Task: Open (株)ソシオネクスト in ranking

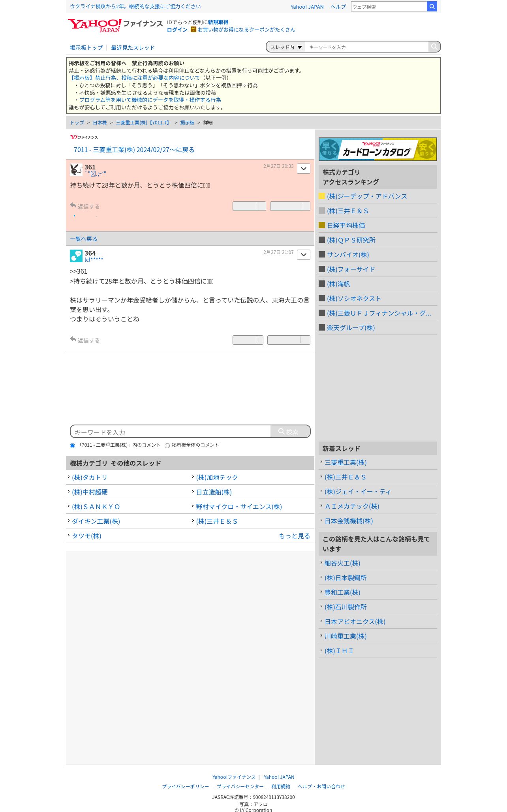Action: pos(354,299)
